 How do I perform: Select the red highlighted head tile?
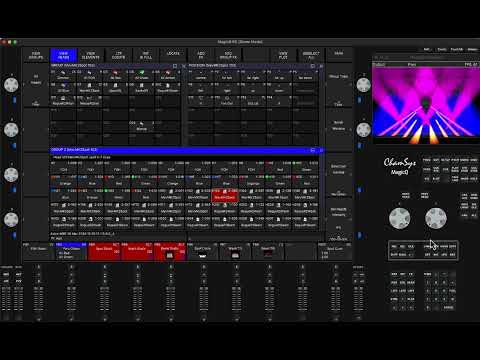click(225, 195)
